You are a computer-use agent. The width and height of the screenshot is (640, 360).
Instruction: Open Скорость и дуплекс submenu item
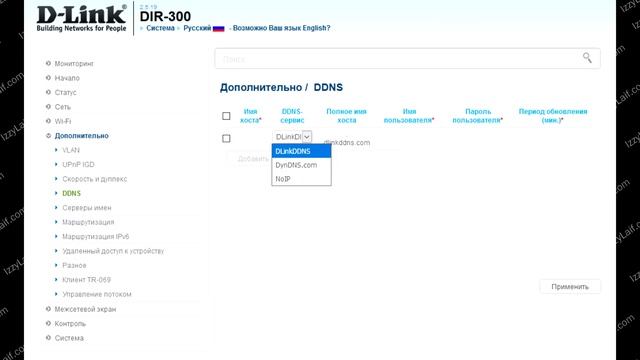coord(94,179)
